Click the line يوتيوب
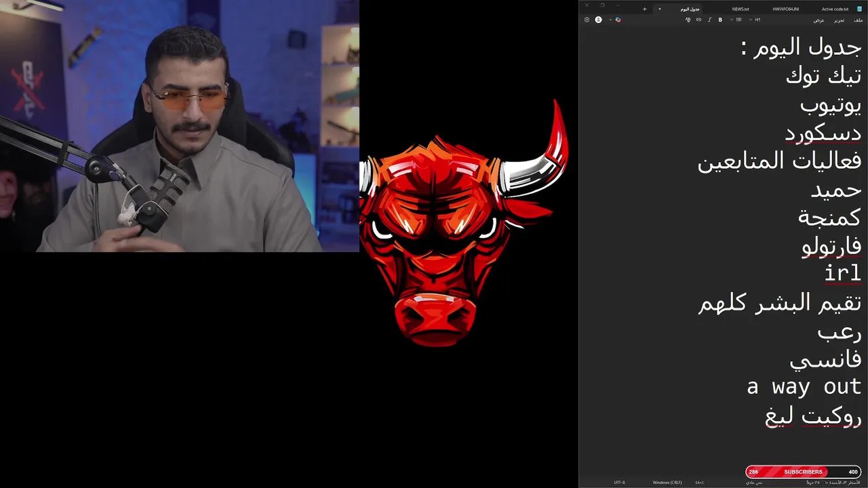868x488 pixels. pos(831,104)
